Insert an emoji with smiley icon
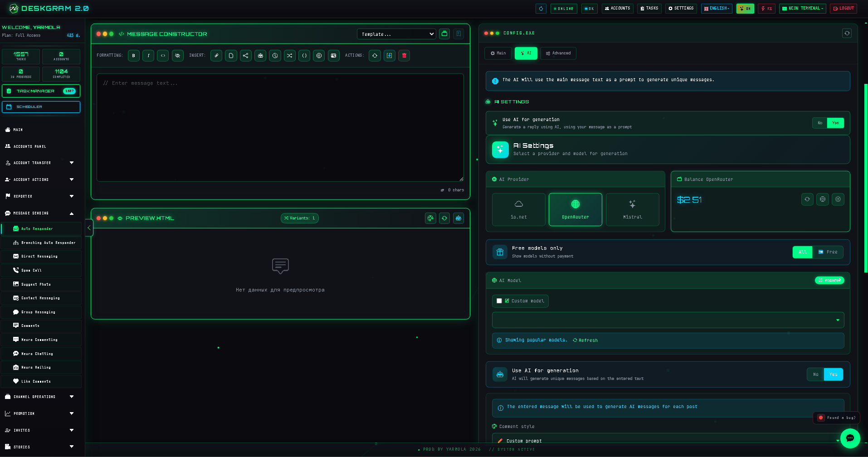 pos(319,56)
